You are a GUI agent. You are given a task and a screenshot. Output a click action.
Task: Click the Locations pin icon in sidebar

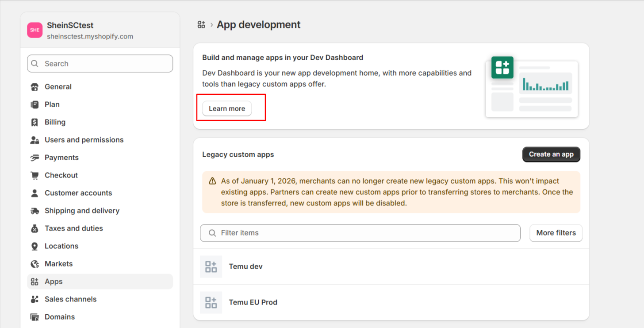34,246
